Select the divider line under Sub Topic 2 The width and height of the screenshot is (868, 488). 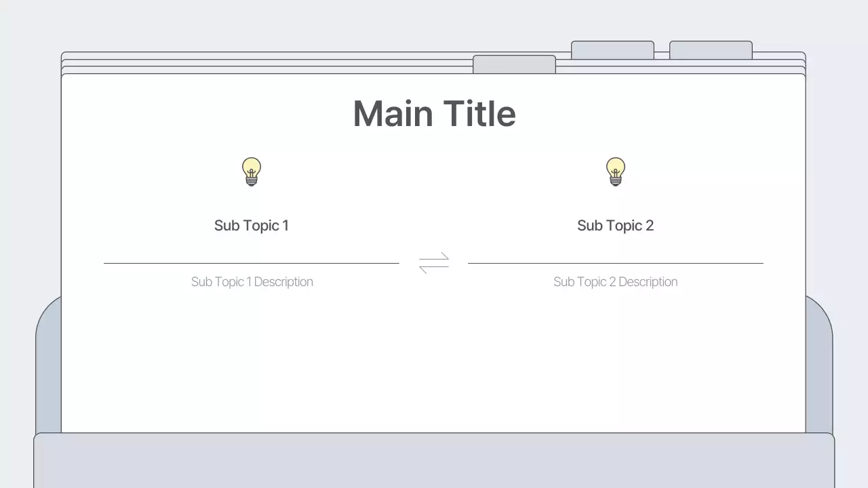click(x=615, y=263)
